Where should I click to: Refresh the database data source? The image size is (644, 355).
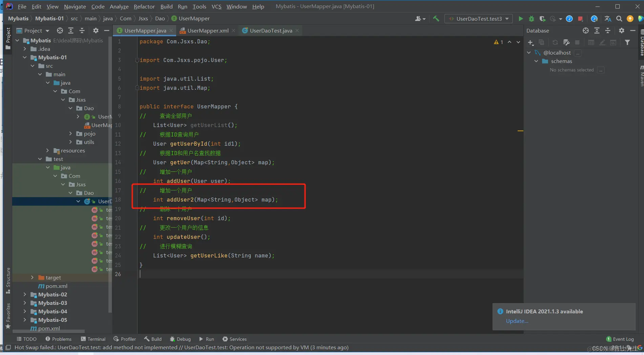click(x=555, y=42)
